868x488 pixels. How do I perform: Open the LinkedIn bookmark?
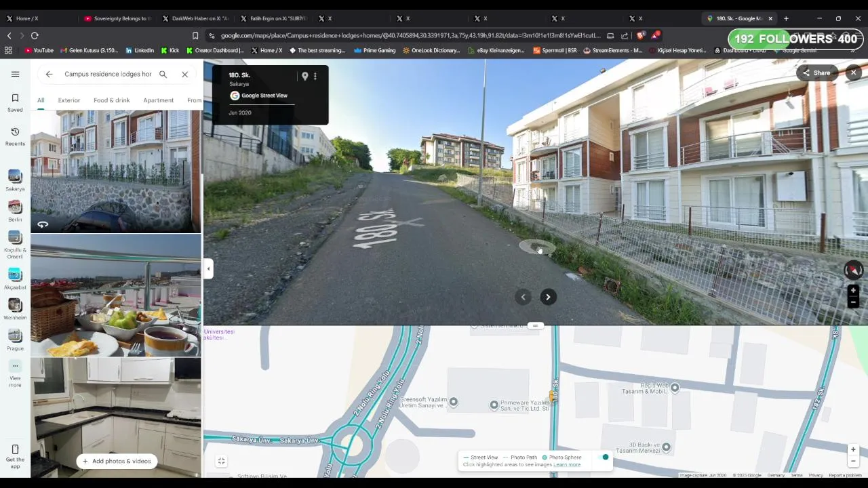tap(139, 50)
